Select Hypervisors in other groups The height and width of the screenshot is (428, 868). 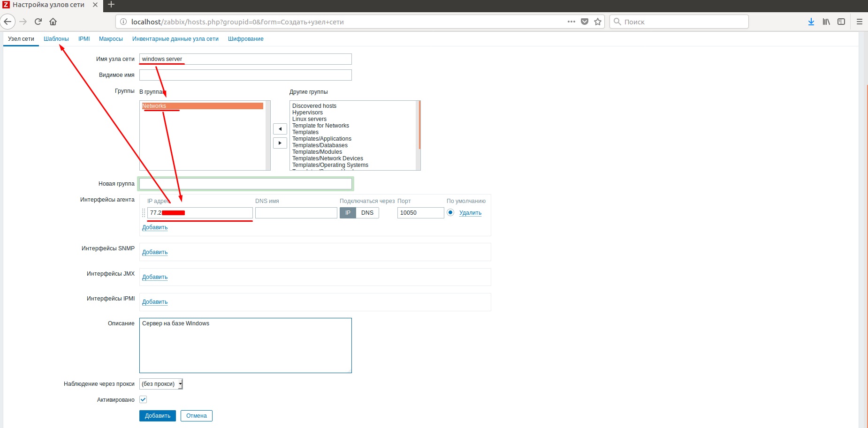(307, 113)
